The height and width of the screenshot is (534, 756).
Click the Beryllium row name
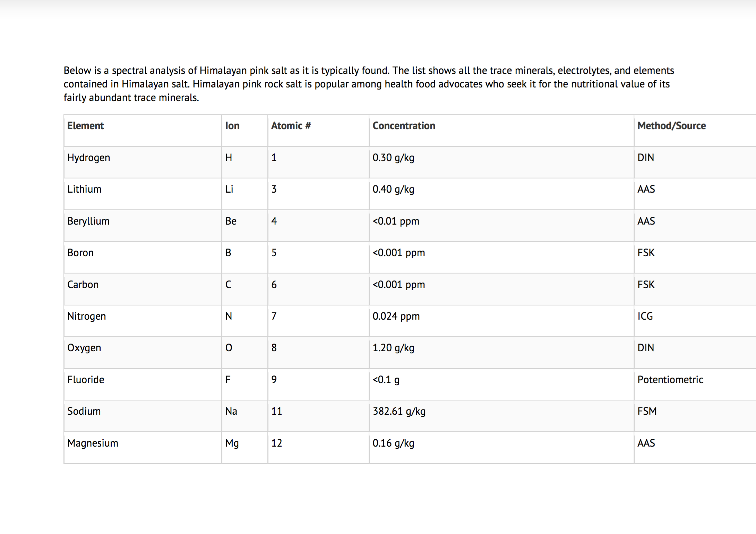88,221
